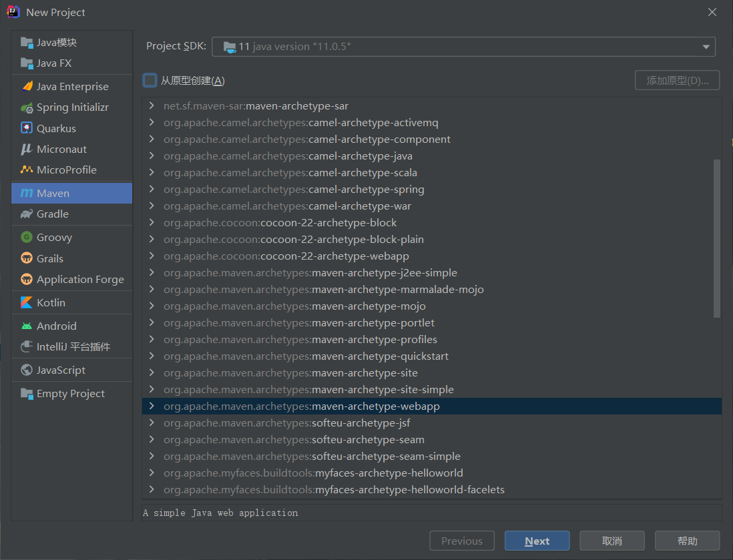The height and width of the screenshot is (560, 733).
Task: Select Android project type
Action: click(x=72, y=326)
